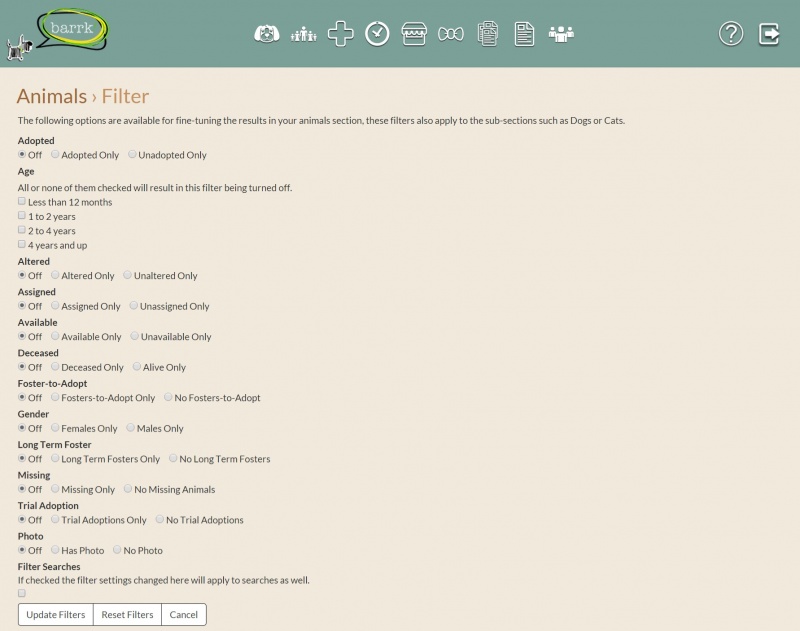The image size is (800, 631).
Task: Select Off radio under Photo
Action: (x=22, y=549)
